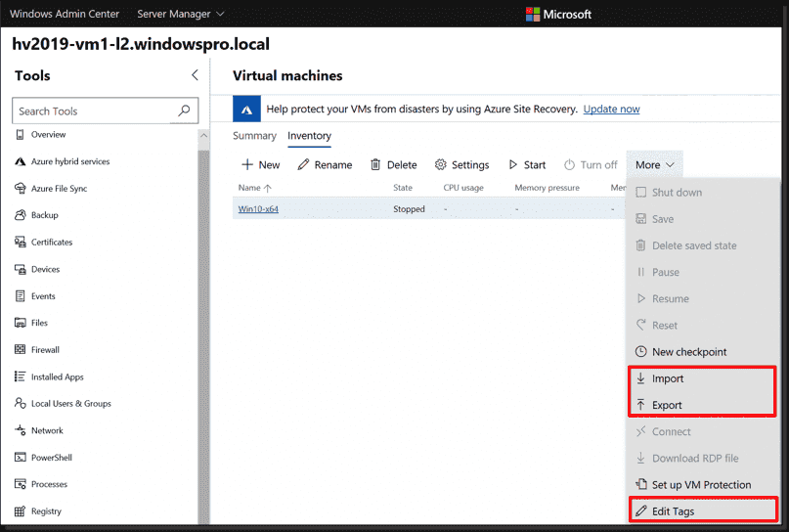
Task: Open Azure File Sync tool
Action: point(51,188)
